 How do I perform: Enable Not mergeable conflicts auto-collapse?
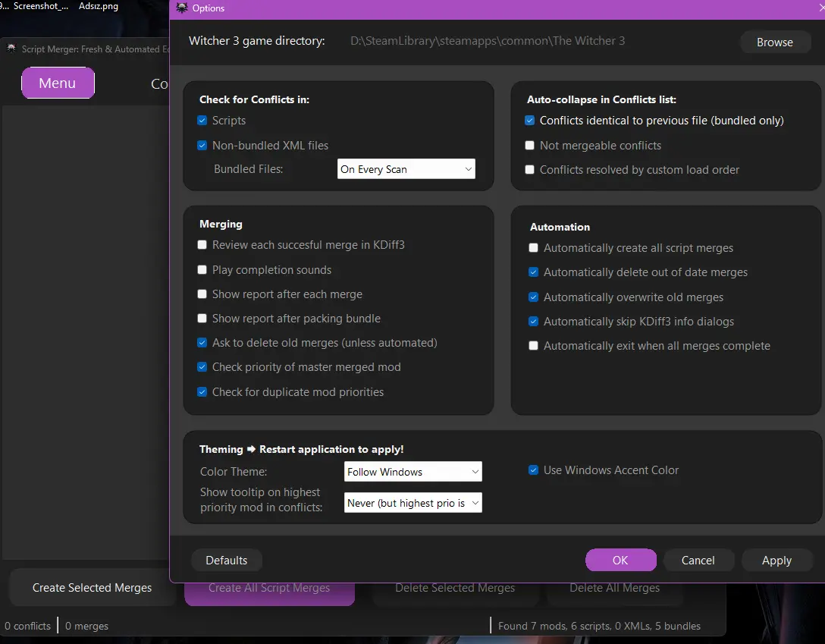coord(530,145)
